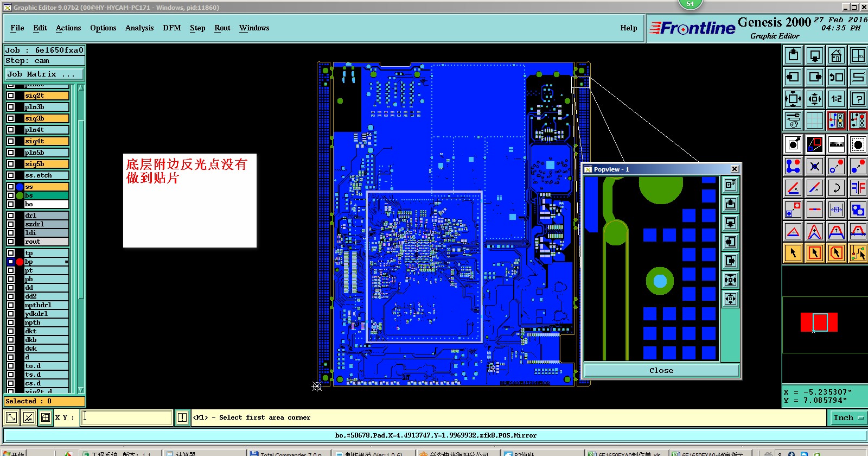Click the 1:2 zoom scale icon
The width and height of the screenshot is (868, 456).
click(837, 99)
